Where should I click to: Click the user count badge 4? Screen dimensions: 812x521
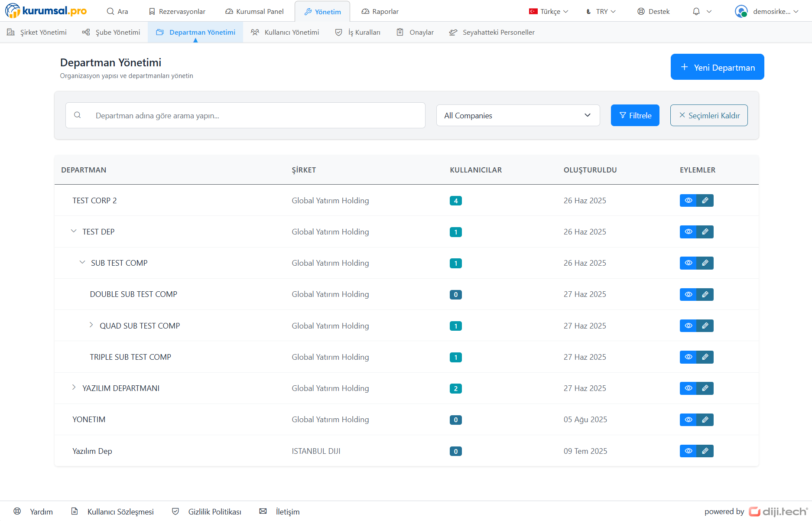(x=456, y=201)
